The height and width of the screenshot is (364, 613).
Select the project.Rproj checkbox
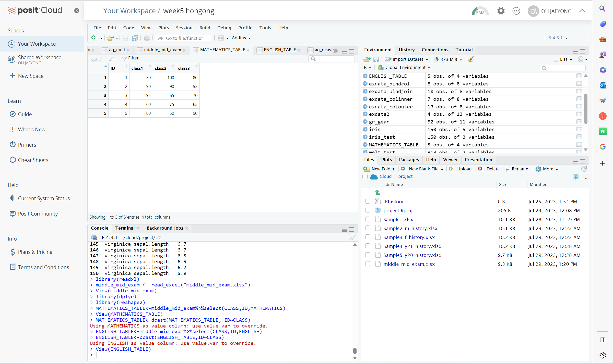[368, 210]
